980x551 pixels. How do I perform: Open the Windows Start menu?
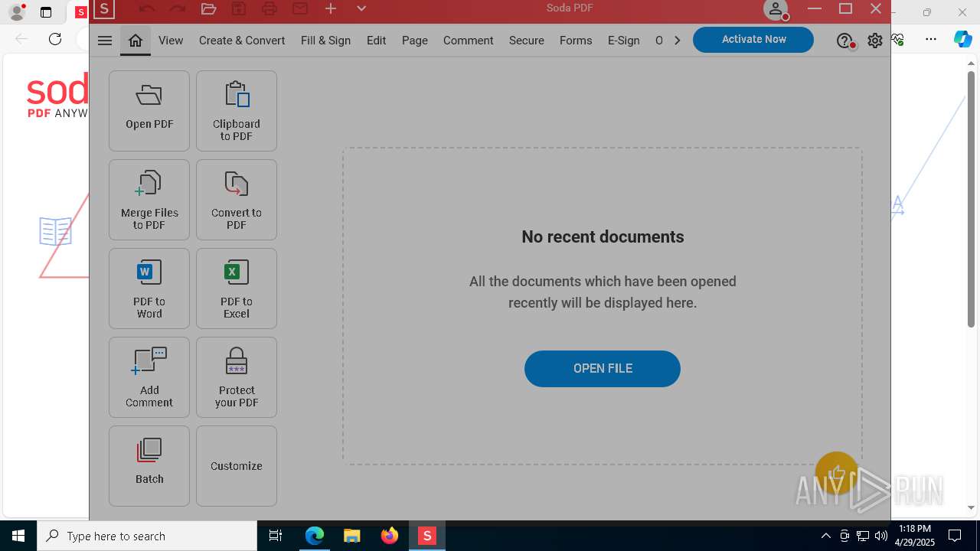(18, 536)
